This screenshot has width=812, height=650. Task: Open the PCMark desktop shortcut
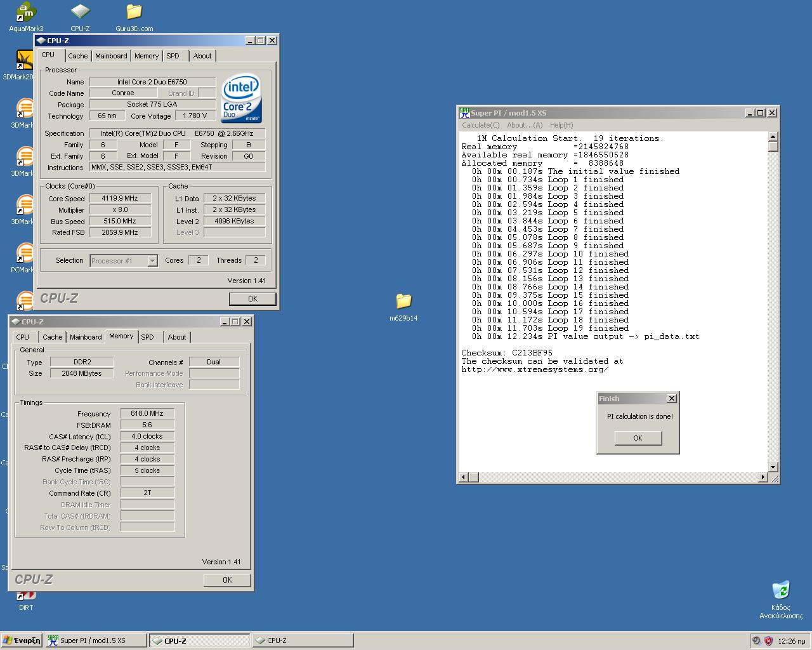tap(23, 259)
